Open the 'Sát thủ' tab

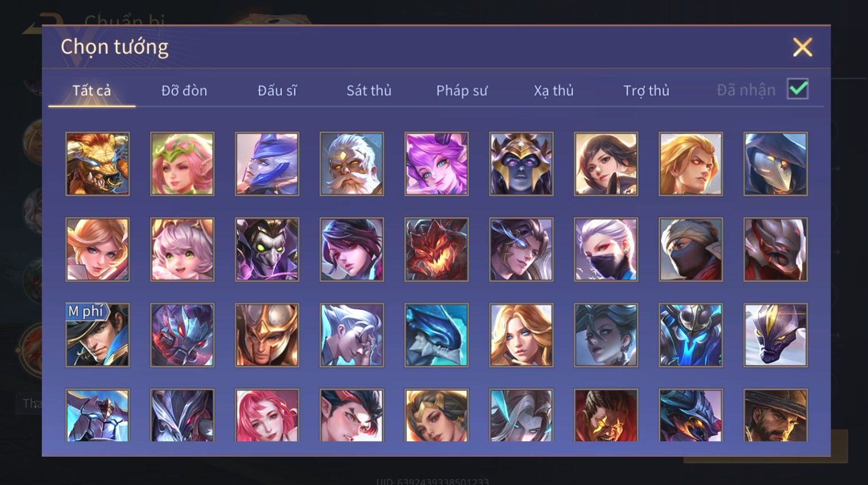click(x=369, y=91)
